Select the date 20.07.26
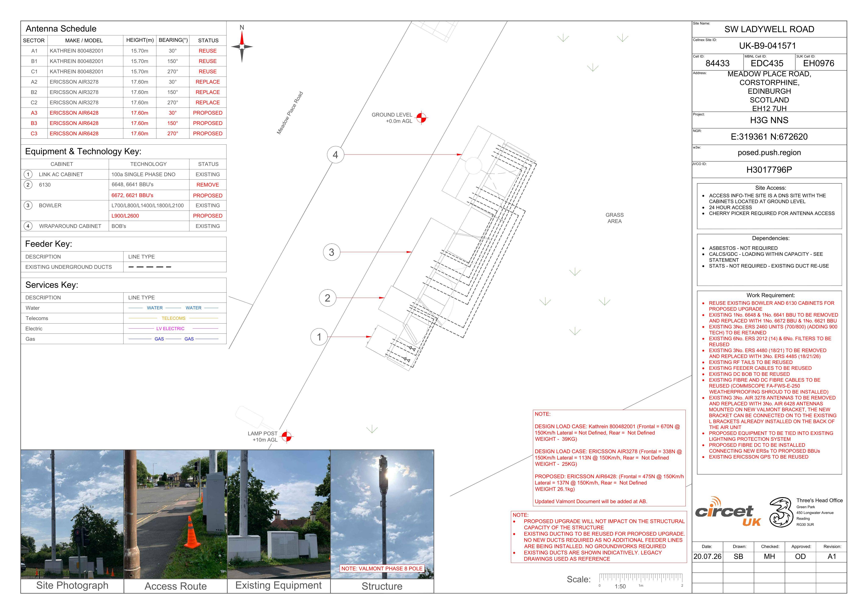Image resolution: width=868 pixels, height=614 pixels. coord(707,557)
